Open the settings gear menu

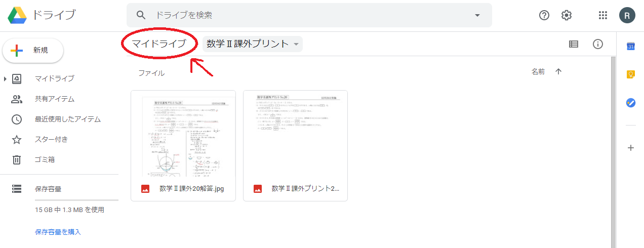coord(567,15)
